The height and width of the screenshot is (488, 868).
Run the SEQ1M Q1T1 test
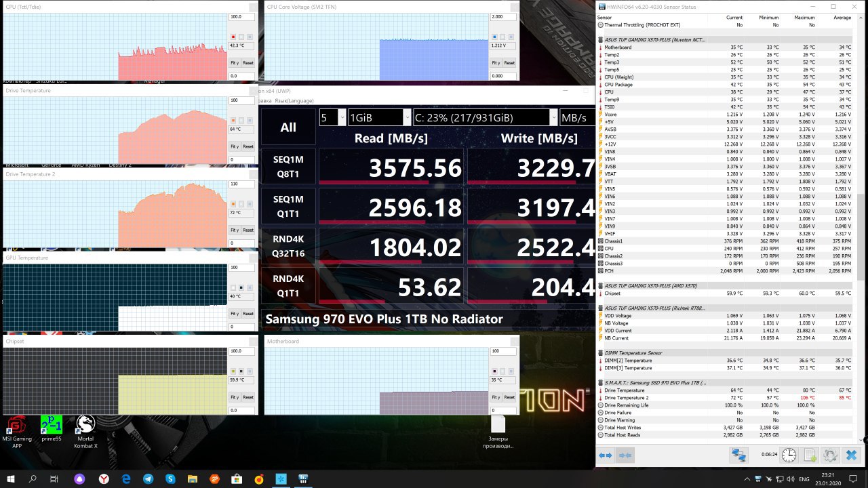[288, 206]
